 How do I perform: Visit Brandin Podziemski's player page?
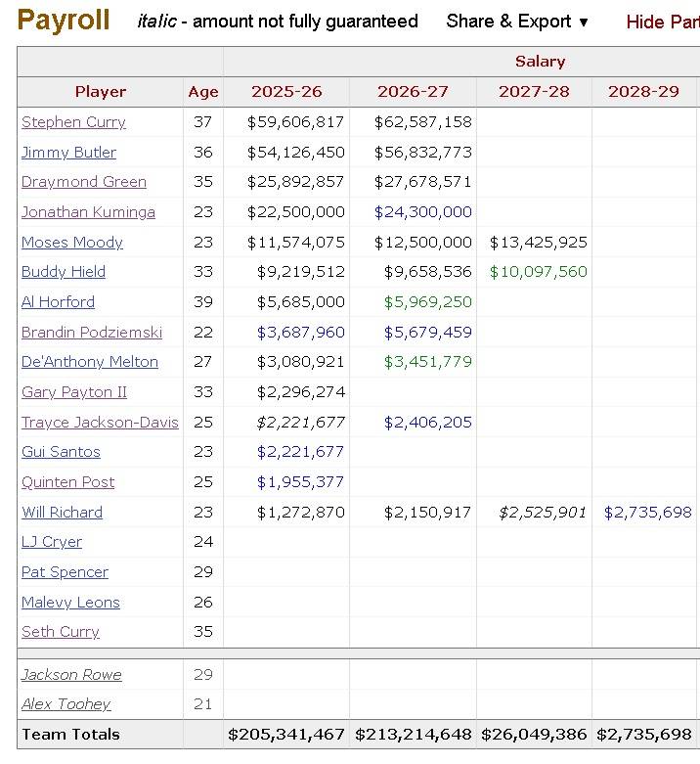coord(92,333)
